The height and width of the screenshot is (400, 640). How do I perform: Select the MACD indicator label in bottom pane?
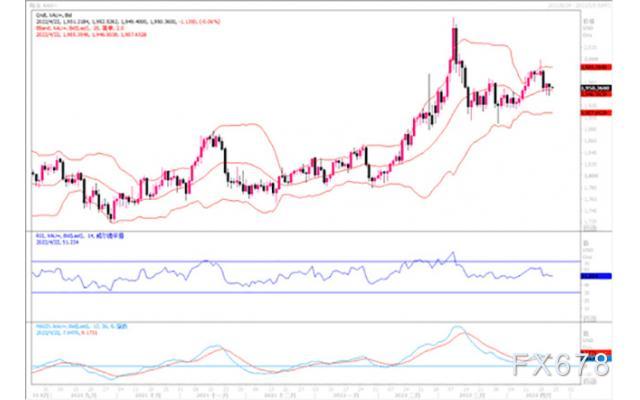pos(82,327)
